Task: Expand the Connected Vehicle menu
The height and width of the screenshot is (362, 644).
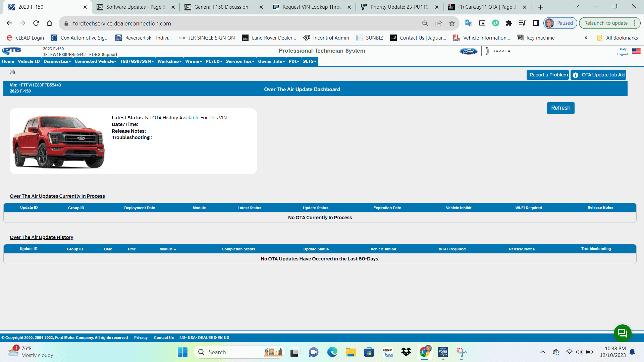Action: [x=95, y=61]
